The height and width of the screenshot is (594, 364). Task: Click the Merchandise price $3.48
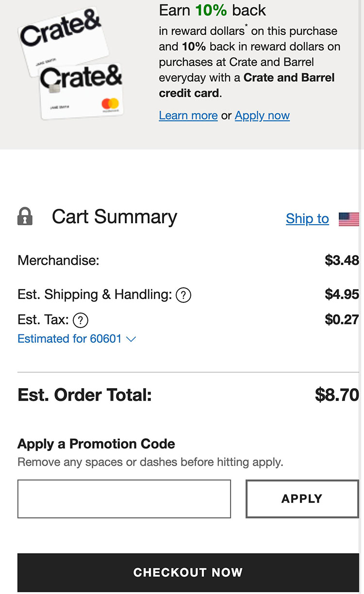pos(342,261)
